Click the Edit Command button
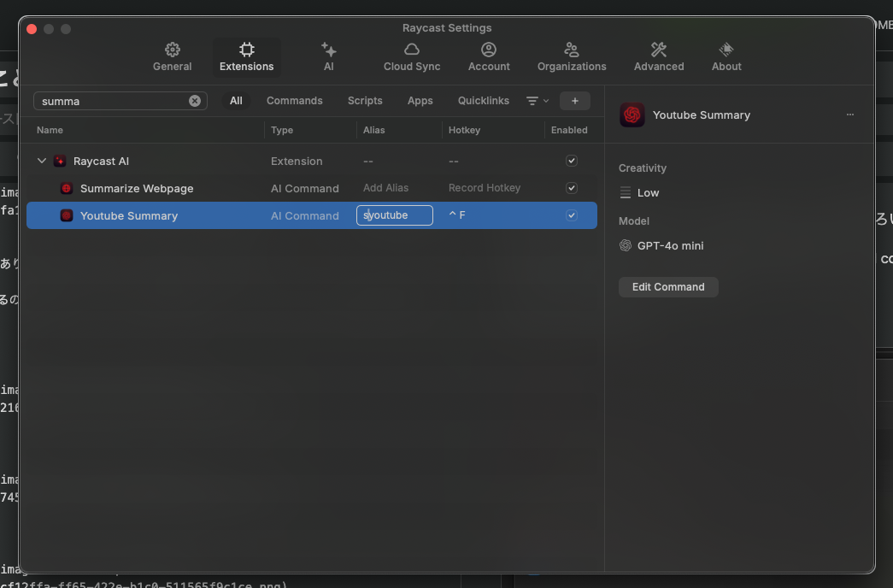 coord(668,286)
